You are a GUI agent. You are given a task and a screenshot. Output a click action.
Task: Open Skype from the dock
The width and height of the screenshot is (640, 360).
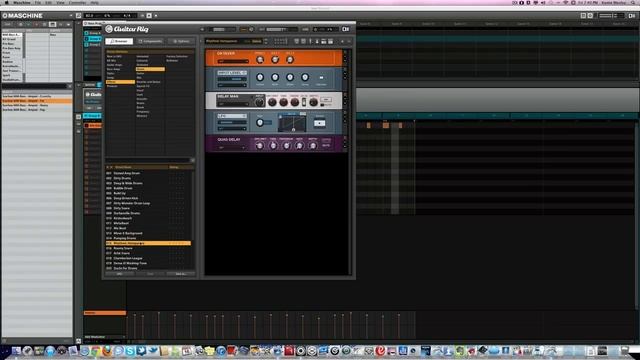pyautogui.click(x=130, y=351)
